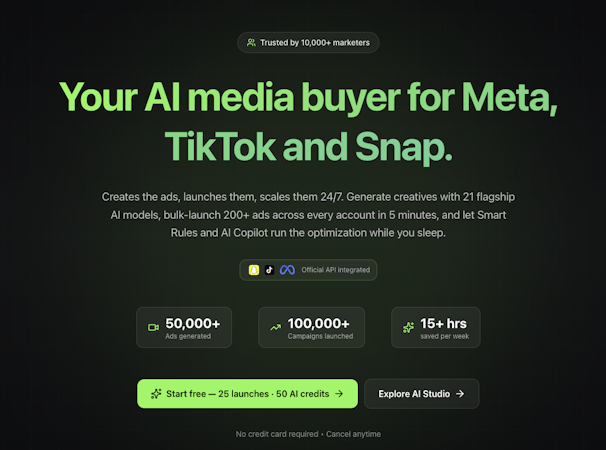Click the 100,000+ Campaigns launched card
This screenshot has width=606, height=450.
pos(311,327)
